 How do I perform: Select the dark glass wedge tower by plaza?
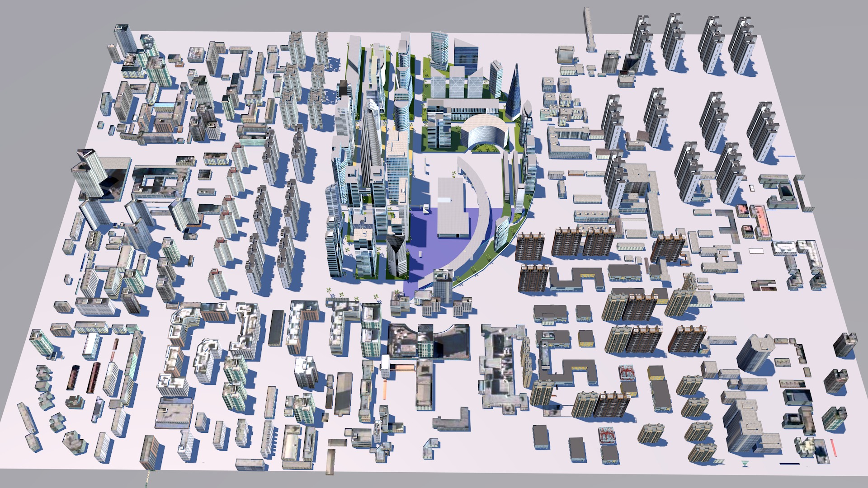coord(397,255)
